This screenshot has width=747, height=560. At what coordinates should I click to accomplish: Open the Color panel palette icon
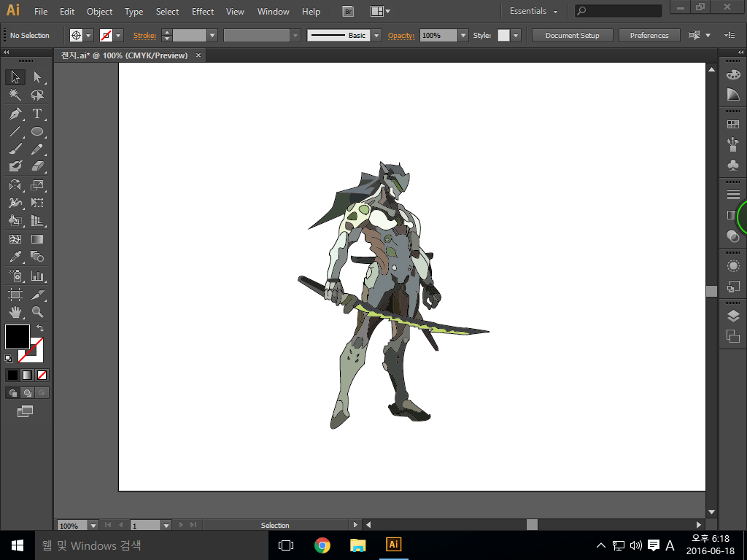733,74
